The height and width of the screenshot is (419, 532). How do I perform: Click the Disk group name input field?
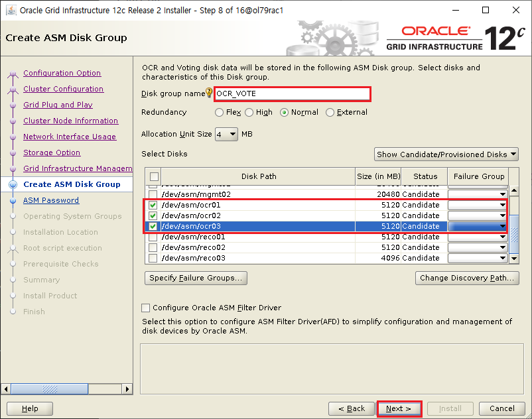tap(293, 94)
